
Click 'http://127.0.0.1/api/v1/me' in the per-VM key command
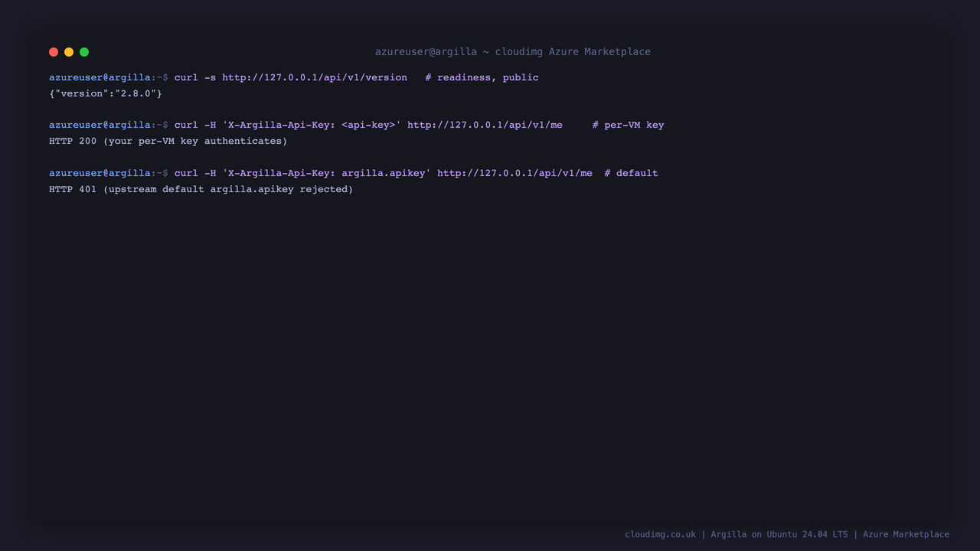point(485,125)
